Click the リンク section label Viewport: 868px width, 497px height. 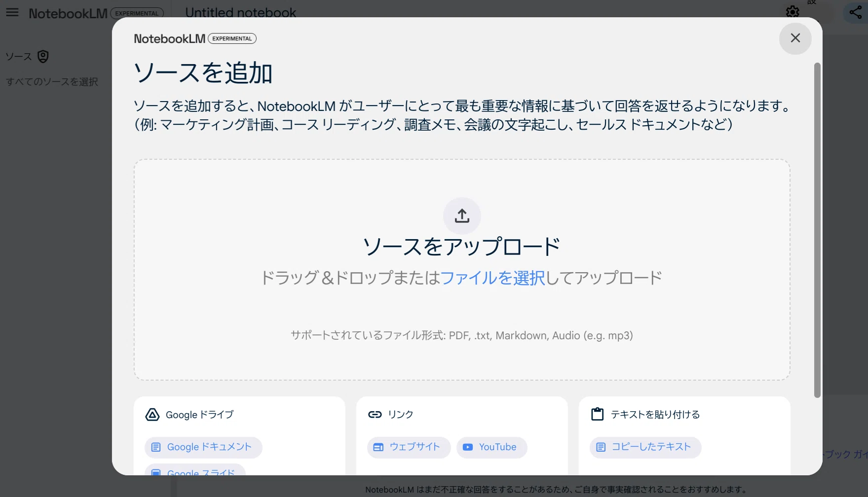(401, 415)
